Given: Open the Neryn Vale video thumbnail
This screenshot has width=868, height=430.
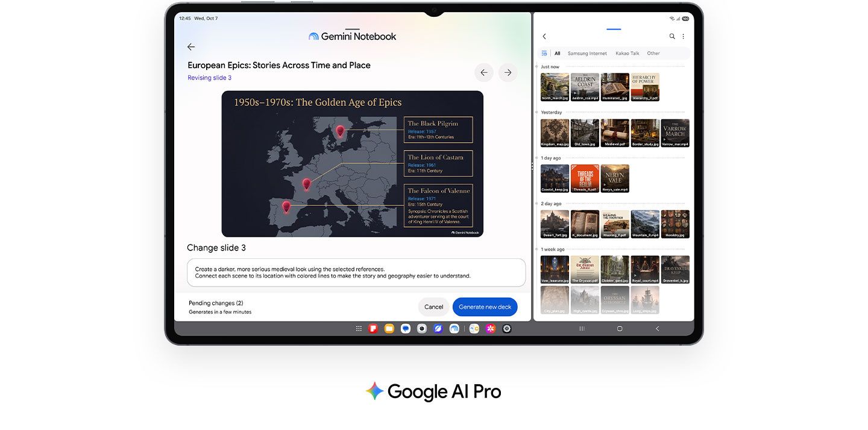Looking at the screenshot, I should [x=615, y=179].
